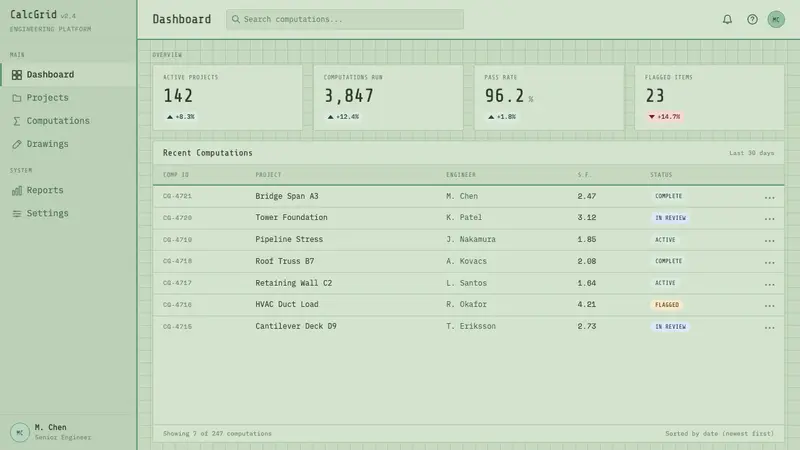This screenshot has width=800, height=450.
Task: Click the +14.7% flagged items trend badge
Action: pos(664,117)
